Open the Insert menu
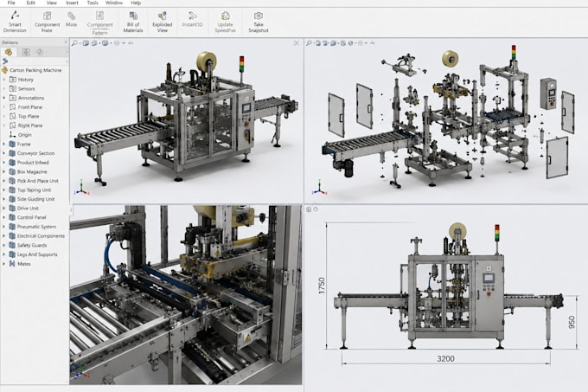The width and height of the screenshot is (588, 392). (x=72, y=3)
